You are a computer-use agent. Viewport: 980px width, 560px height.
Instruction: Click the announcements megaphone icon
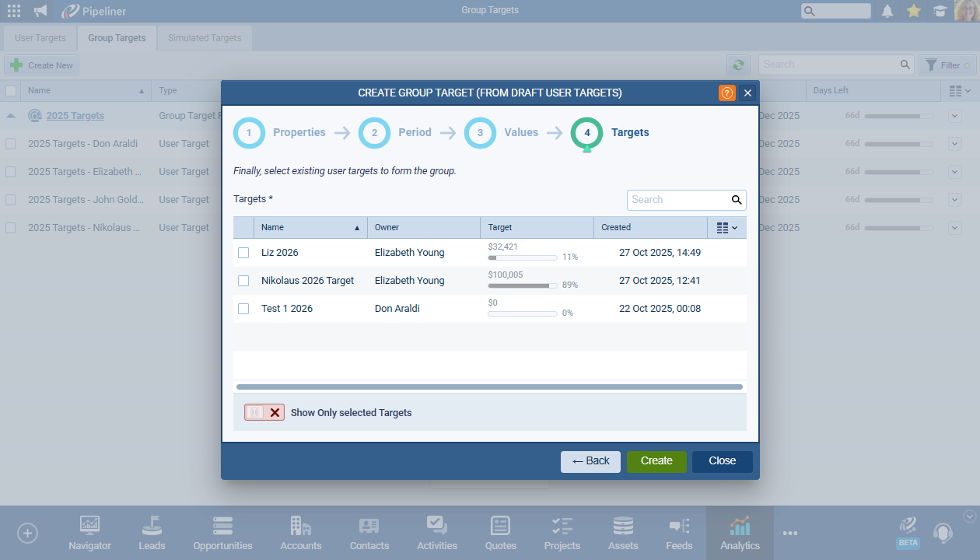(40, 11)
